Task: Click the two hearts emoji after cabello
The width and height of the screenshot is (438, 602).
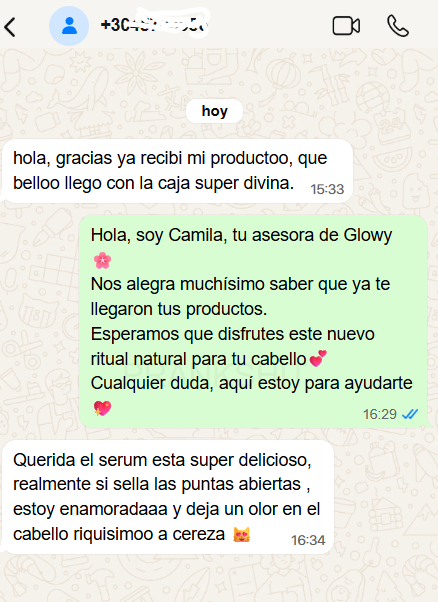Action: [318, 359]
